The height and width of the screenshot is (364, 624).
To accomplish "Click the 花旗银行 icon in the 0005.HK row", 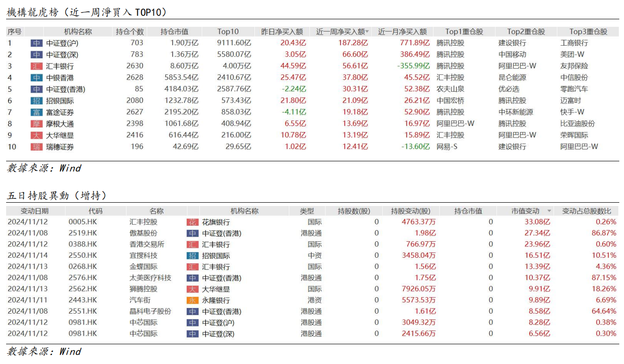I will (192, 222).
